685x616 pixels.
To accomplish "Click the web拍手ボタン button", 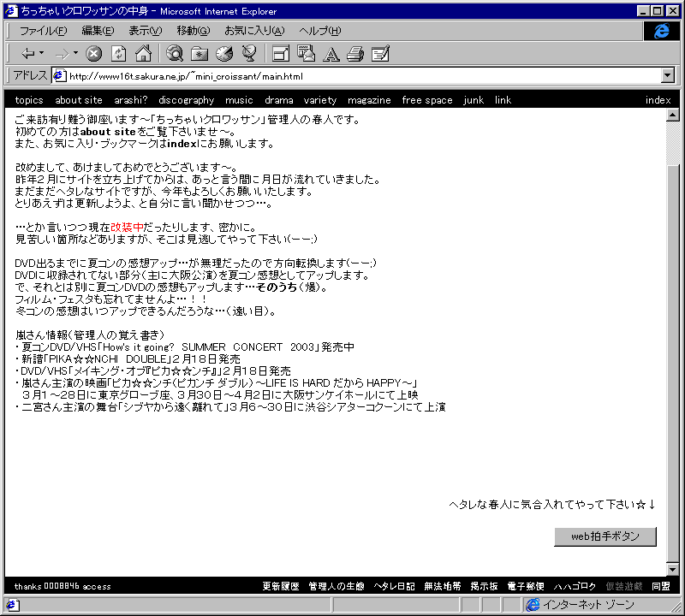I will coord(605,536).
